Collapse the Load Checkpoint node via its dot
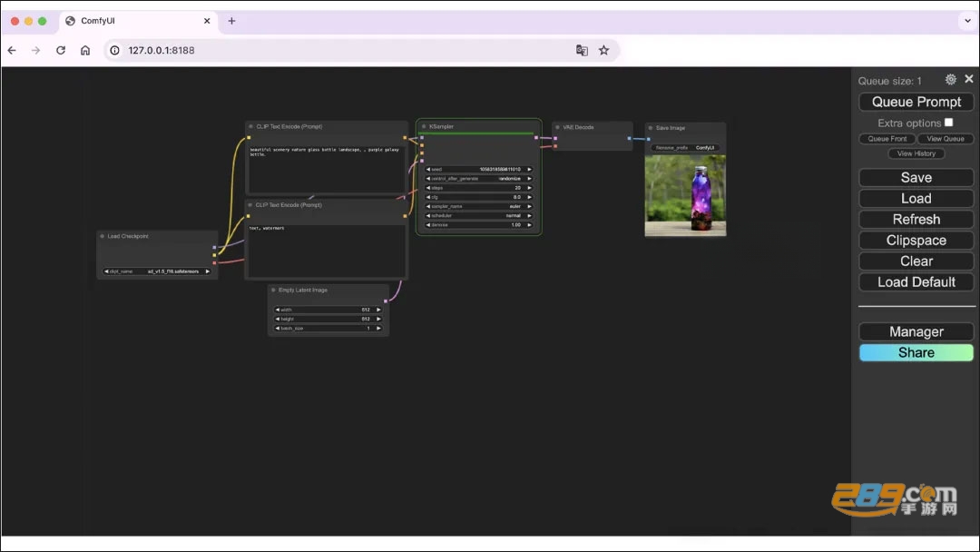The height and width of the screenshot is (552, 980). tap(102, 236)
